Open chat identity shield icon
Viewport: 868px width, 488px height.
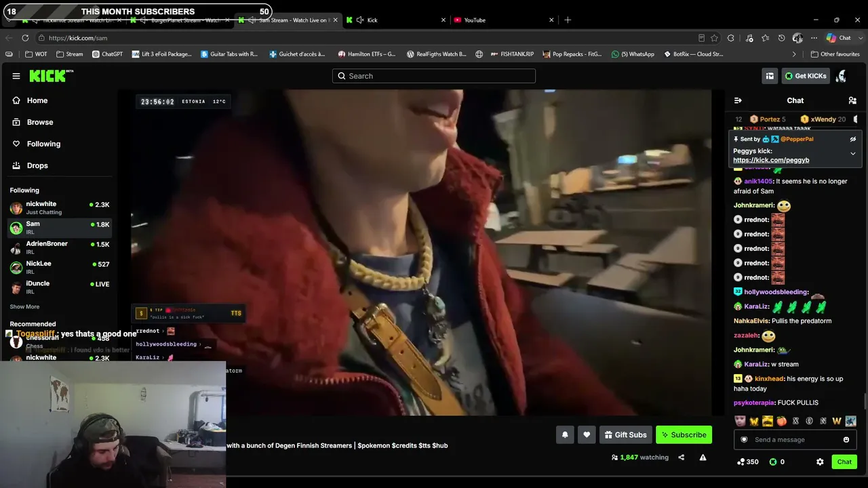[744, 440]
